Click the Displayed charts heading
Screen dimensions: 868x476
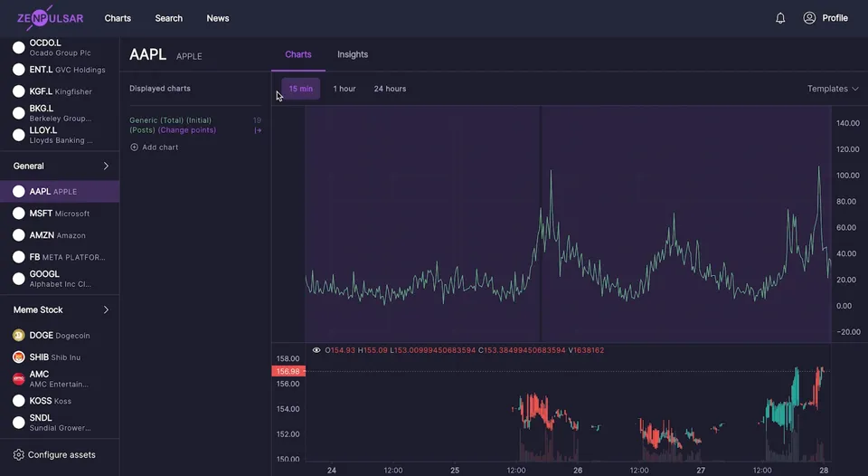pyautogui.click(x=160, y=88)
